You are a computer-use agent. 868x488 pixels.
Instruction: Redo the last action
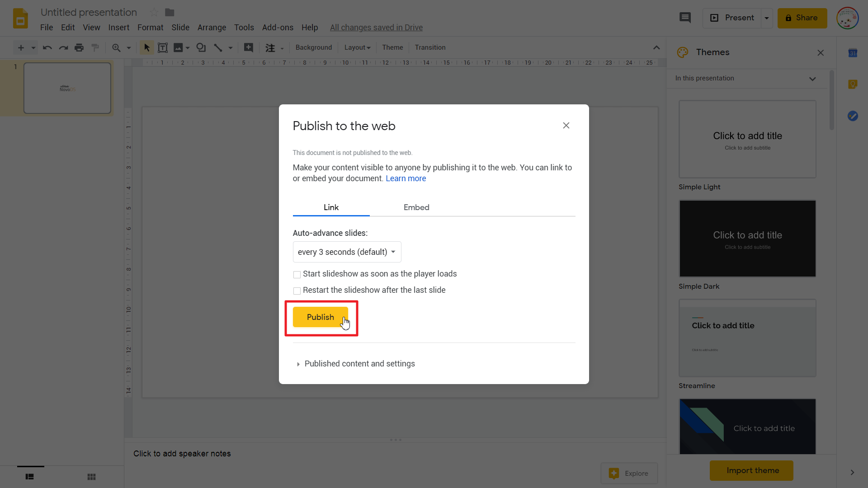coord(63,47)
